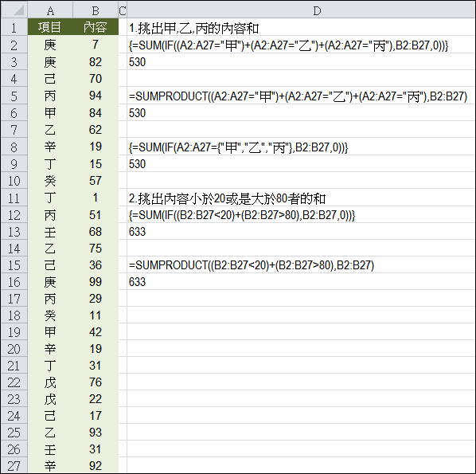Click cell B19 with value 42

[x=96, y=331]
